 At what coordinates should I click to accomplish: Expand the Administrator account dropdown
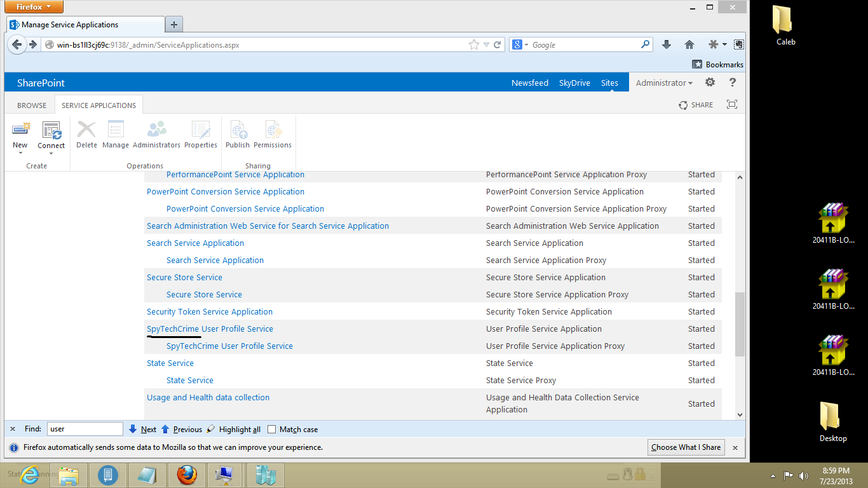[x=664, y=83]
